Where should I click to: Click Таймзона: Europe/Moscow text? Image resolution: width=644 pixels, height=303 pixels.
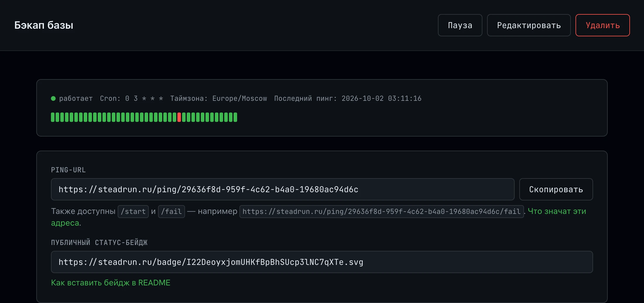coord(218,98)
